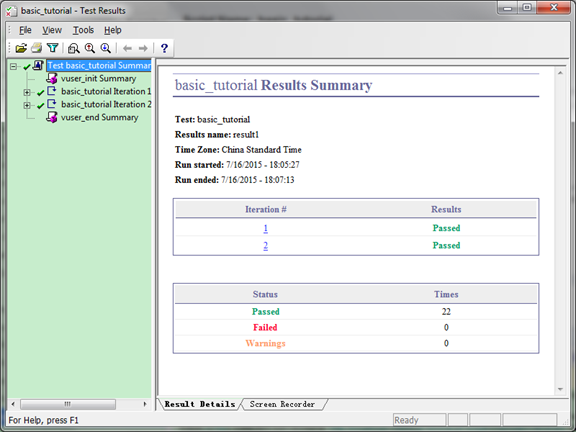Image resolution: width=576 pixels, height=432 pixels.
Task: Click the basic_tutorial Iteration 1 node icon
Action: (x=52, y=91)
